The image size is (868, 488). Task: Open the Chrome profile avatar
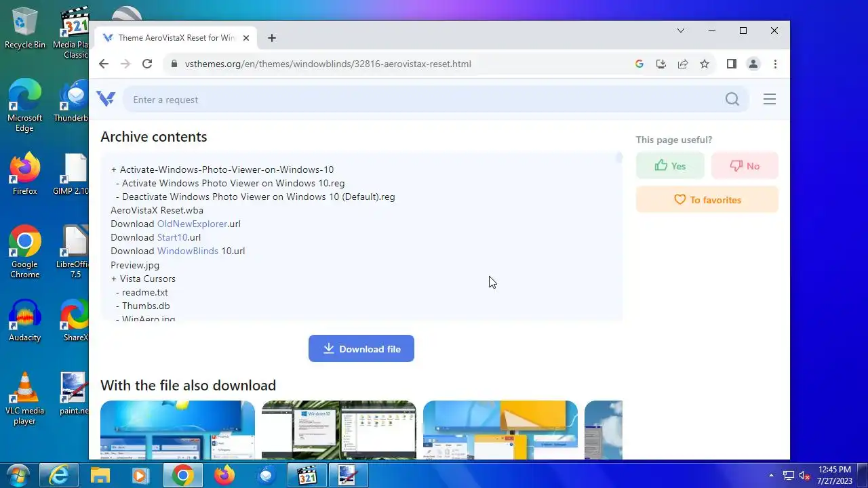[753, 64]
